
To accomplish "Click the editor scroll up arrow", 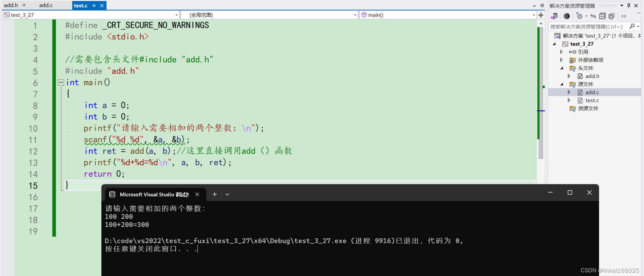I will (541, 24).
